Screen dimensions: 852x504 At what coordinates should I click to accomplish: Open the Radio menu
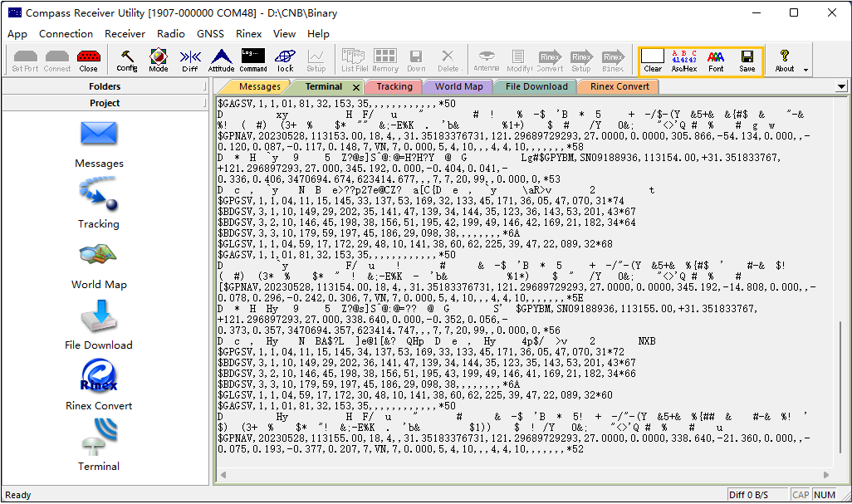click(171, 34)
